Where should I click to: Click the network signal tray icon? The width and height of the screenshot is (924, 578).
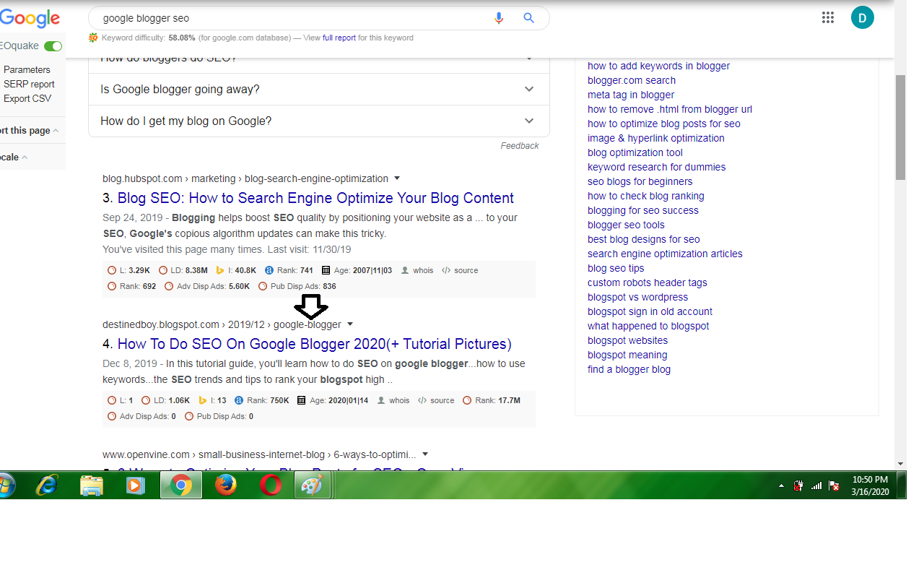816,486
